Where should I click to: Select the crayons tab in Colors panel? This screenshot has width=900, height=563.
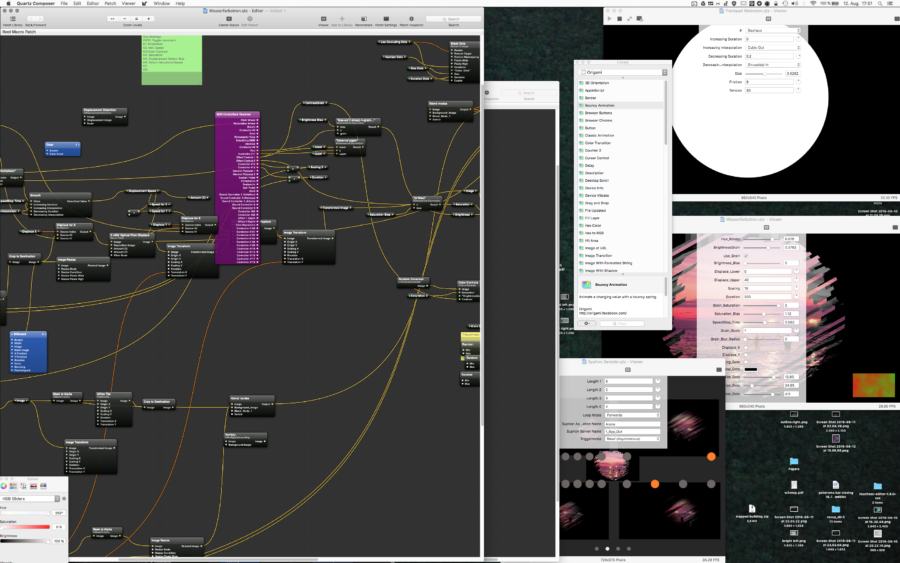click(43, 486)
